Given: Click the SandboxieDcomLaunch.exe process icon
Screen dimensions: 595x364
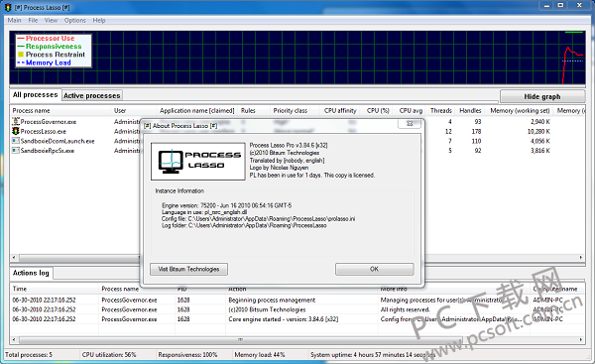Looking at the screenshot, I should [16, 141].
